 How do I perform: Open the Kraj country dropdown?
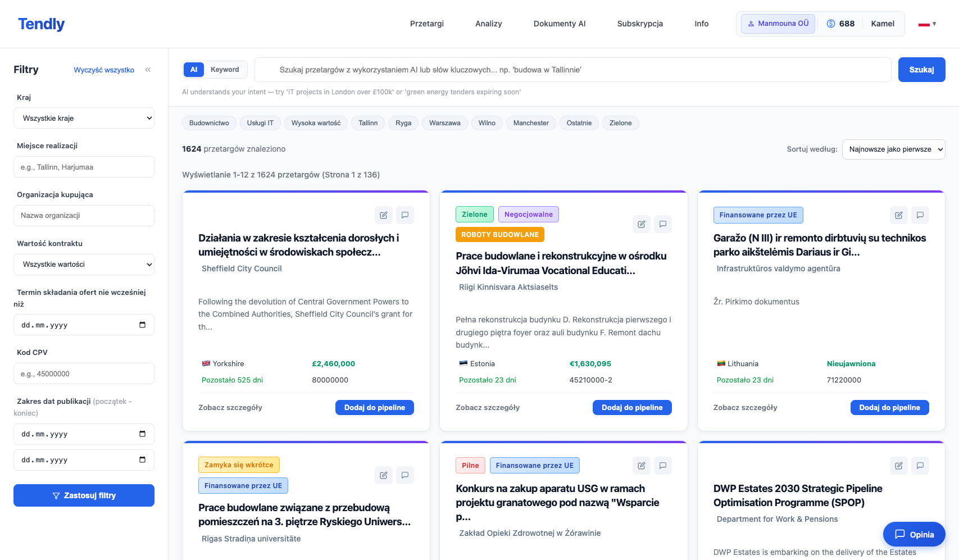tap(84, 118)
